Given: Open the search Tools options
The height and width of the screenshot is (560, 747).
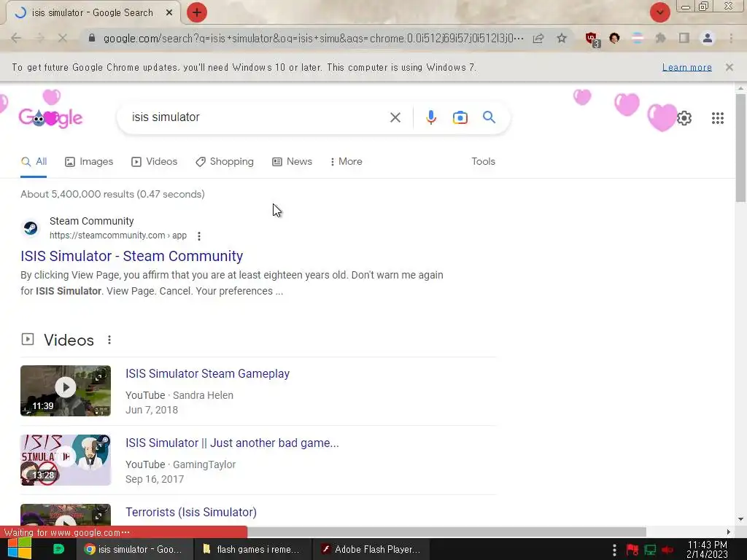Looking at the screenshot, I should [x=483, y=161].
